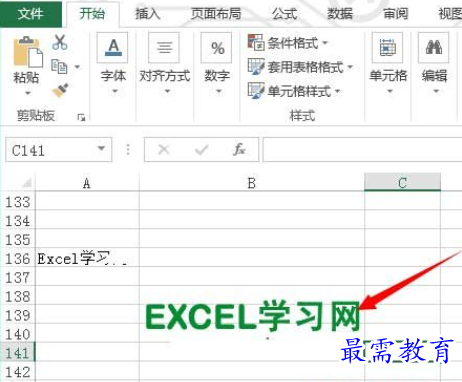
Task: Click the 单元格样式 cell styles icon
Action: pos(256,90)
